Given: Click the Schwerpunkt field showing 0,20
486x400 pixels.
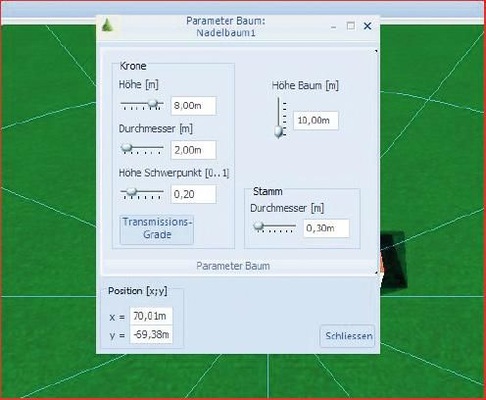Looking at the screenshot, I should coord(194,194).
